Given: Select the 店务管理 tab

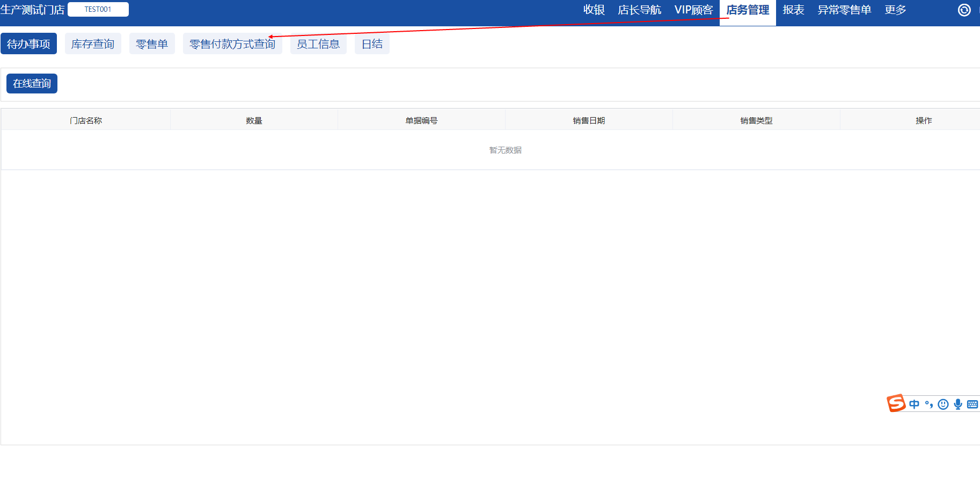Looking at the screenshot, I should 748,10.
